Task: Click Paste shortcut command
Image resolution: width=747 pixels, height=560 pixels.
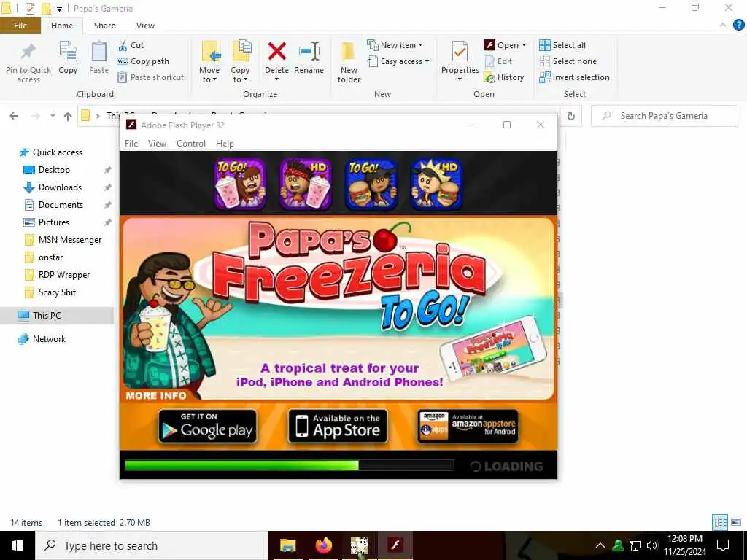Action: 151,77
